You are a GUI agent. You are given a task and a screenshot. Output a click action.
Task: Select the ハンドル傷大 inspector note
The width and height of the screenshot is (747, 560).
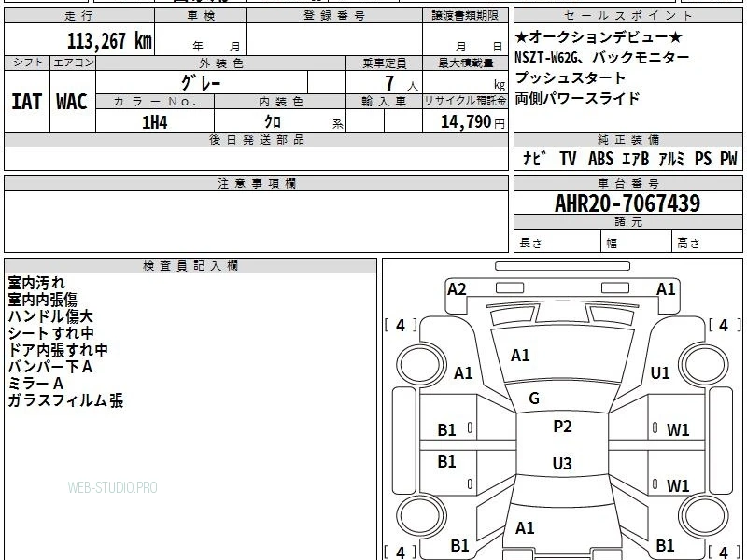[x=50, y=316]
